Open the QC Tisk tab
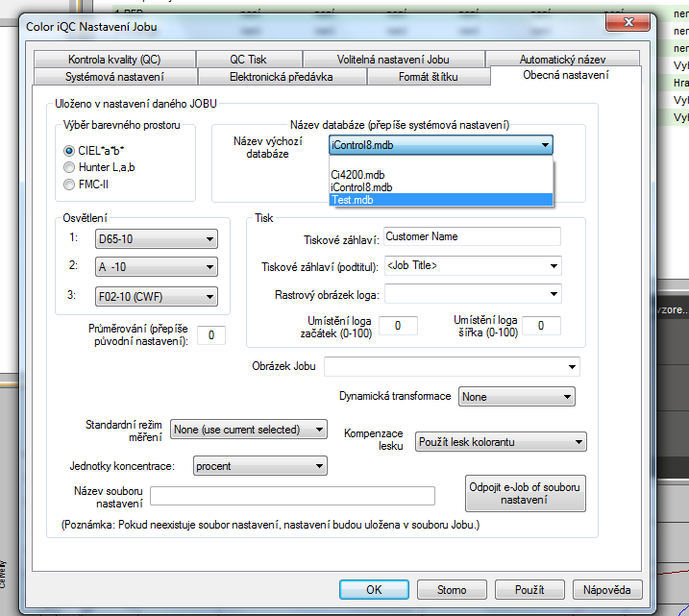 pyautogui.click(x=249, y=60)
